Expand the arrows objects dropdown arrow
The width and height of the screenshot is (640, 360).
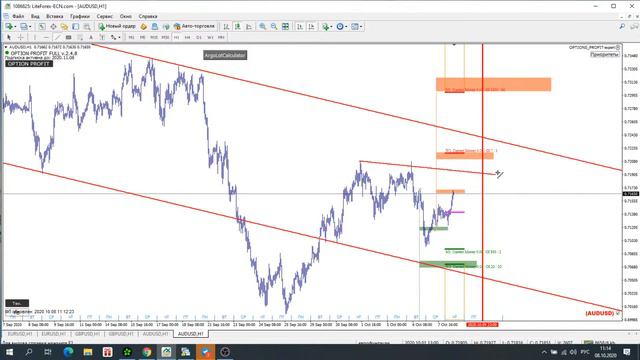[x=119, y=38]
